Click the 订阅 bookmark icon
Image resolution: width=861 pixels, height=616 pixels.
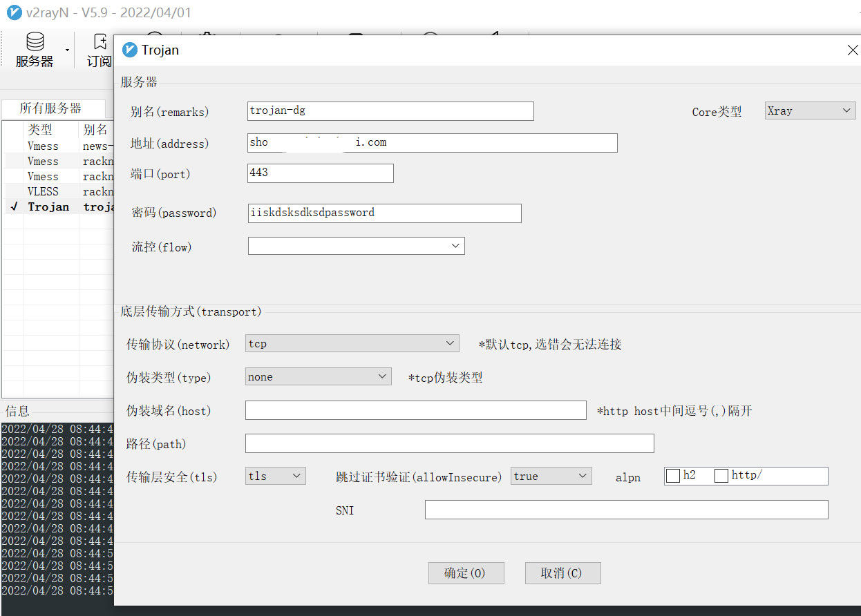[x=100, y=42]
